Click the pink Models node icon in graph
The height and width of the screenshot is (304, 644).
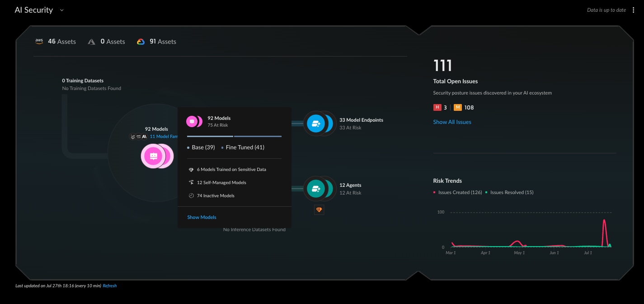[x=153, y=156]
